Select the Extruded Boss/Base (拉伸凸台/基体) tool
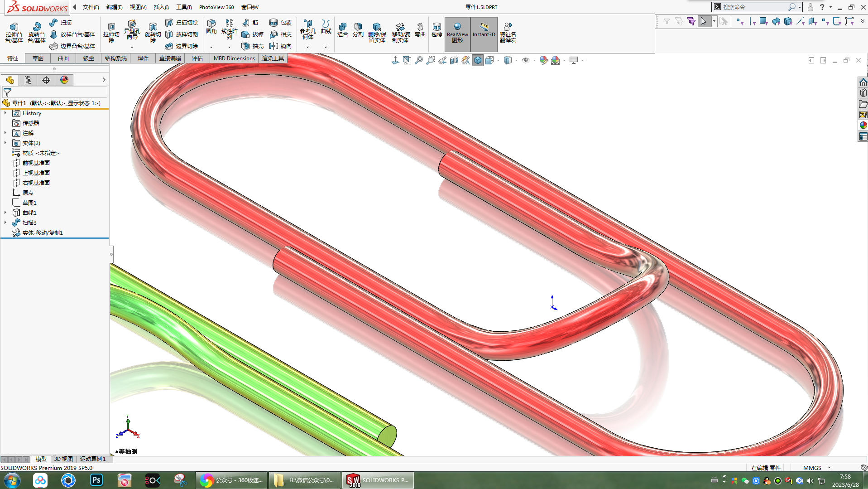 point(14,32)
